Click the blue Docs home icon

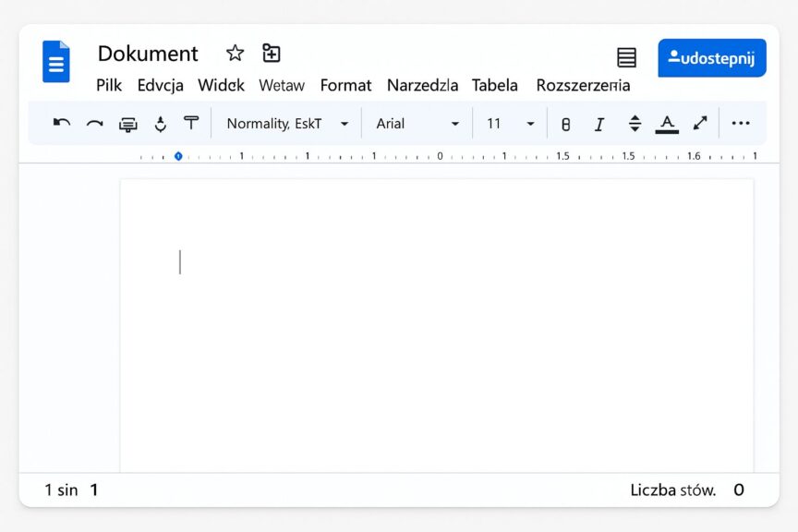pyautogui.click(x=56, y=62)
